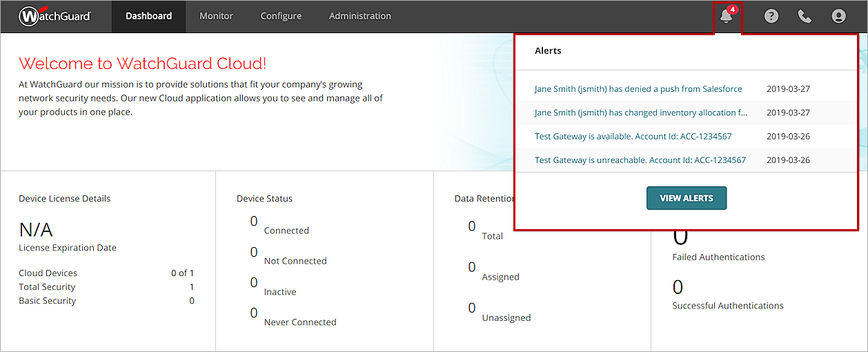Open the changed inventory allocation alert
Image resolution: width=868 pixels, height=352 pixels.
pos(640,113)
